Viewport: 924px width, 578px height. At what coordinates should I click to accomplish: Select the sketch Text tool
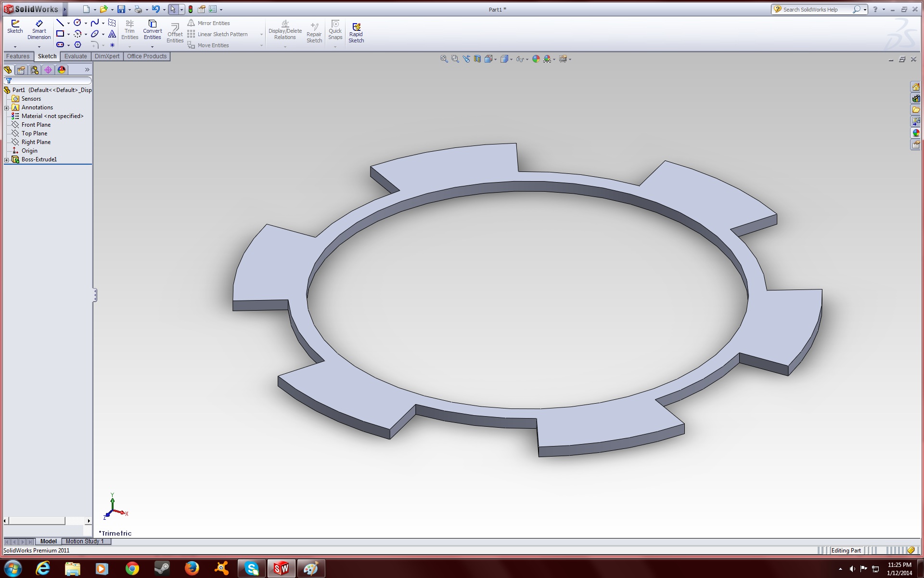pyautogui.click(x=112, y=34)
